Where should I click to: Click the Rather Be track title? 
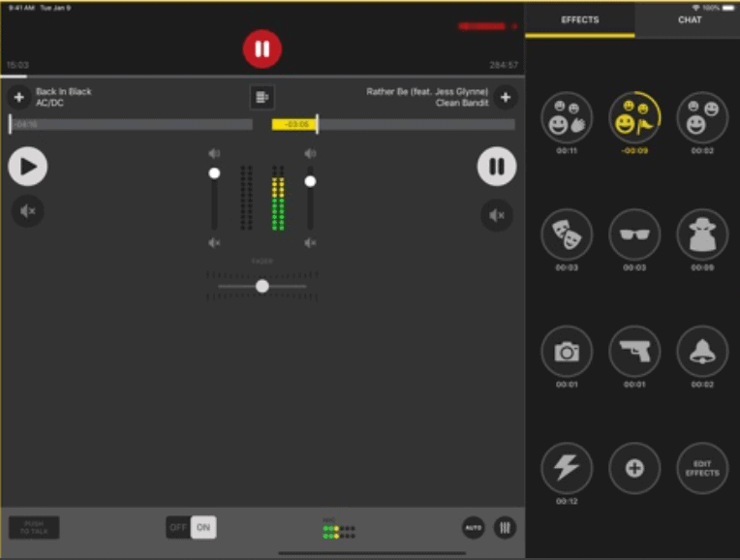(x=427, y=92)
